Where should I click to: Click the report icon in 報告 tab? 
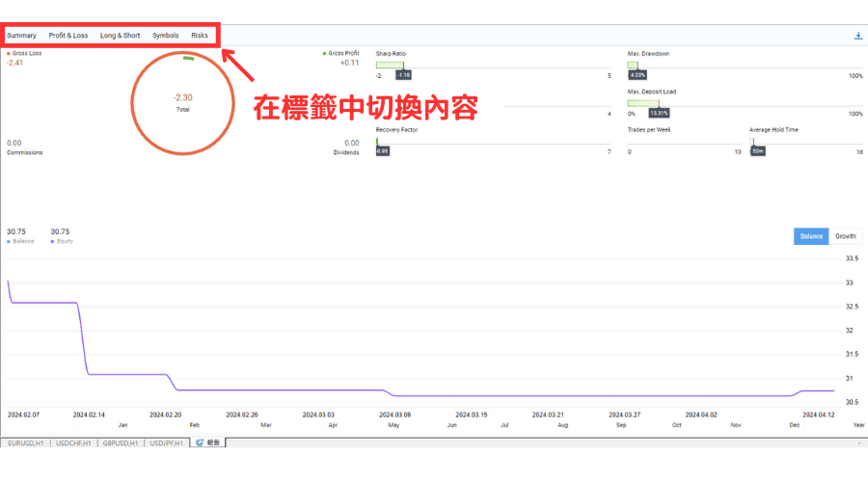click(x=200, y=442)
